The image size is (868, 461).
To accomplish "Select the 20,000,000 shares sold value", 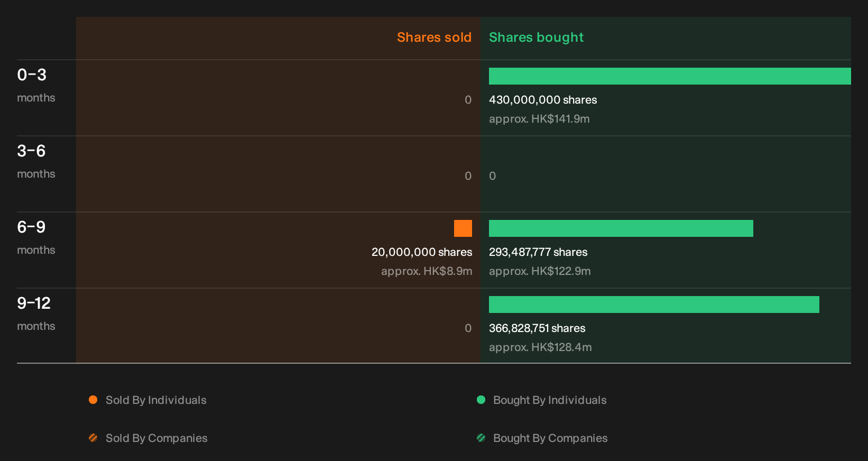I will click(x=422, y=252).
